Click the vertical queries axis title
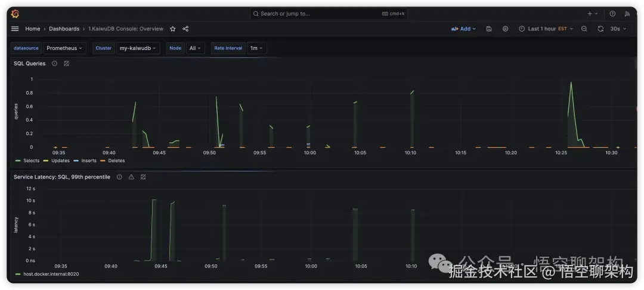The height and width of the screenshot is (290, 644). point(16,111)
